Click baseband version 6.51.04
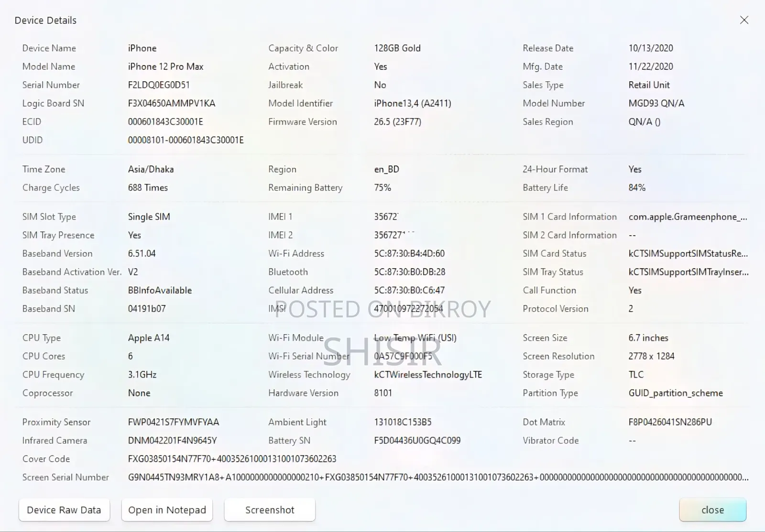The image size is (765, 532). (142, 254)
